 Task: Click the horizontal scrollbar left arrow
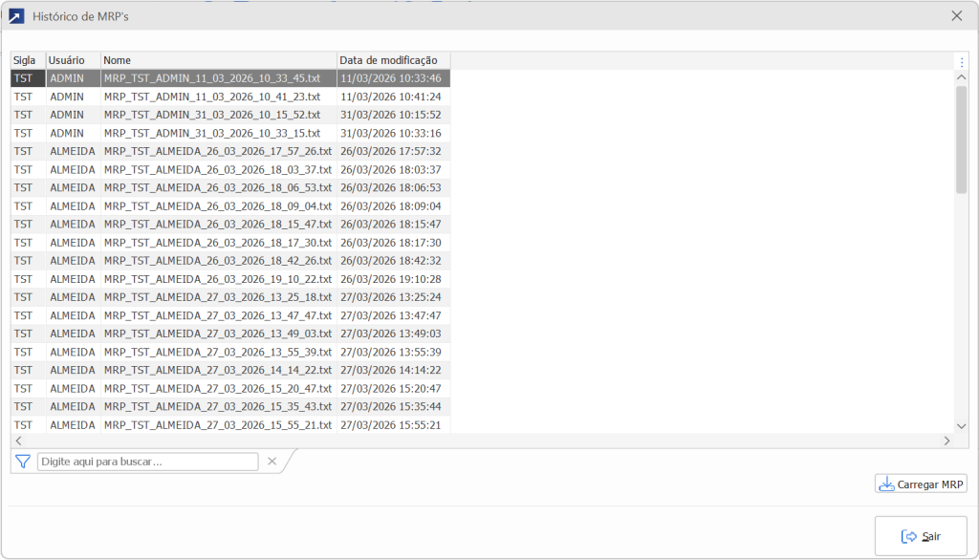18,441
